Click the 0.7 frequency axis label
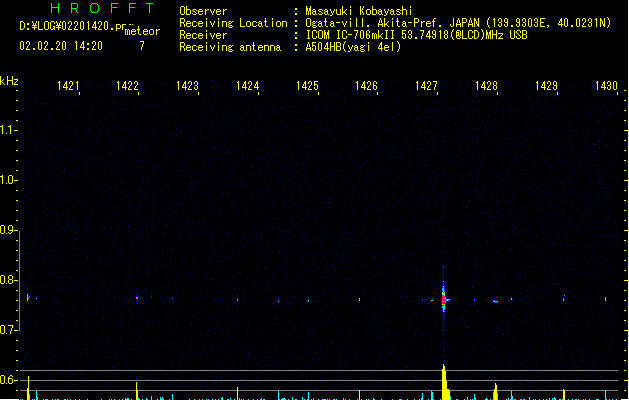The height and width of the screenshot is (400, 629). pos(7,330)
